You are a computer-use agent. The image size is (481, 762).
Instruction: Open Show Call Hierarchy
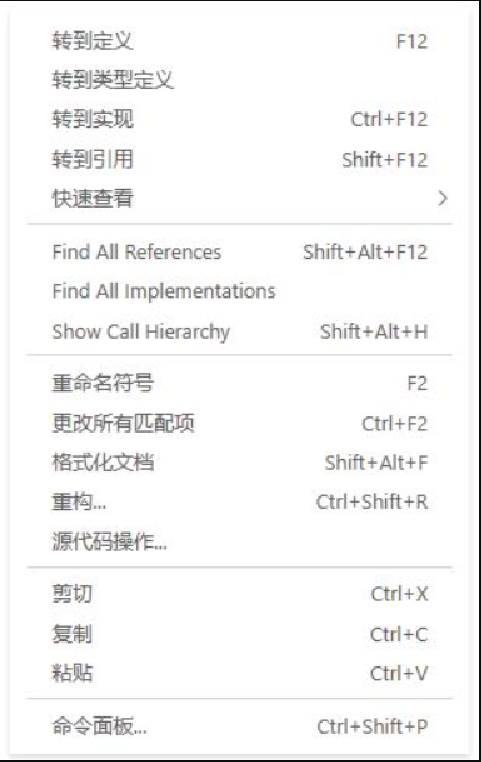click(x=240, y=332)
